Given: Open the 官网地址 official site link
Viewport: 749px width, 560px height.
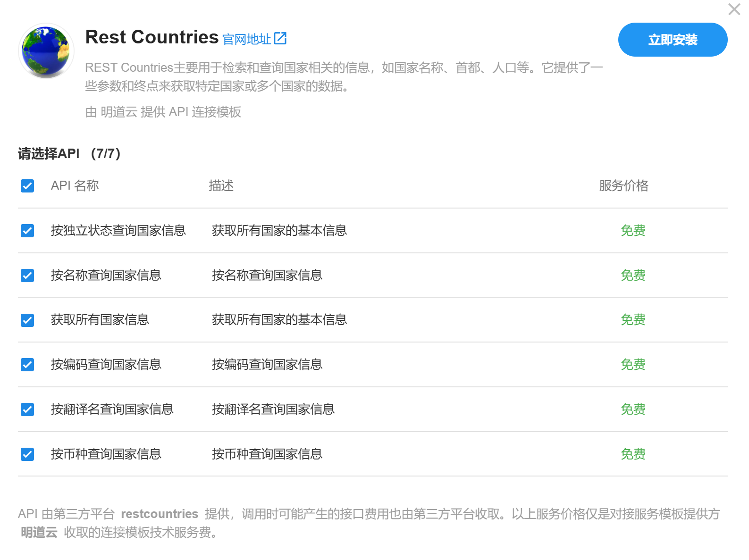Looking at the screenshot, I should pos(247,39).
